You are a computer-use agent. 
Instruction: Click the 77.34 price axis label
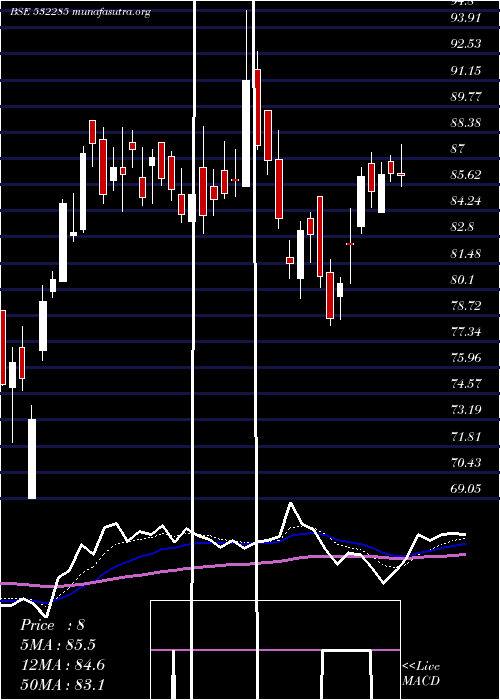point(466,332)
